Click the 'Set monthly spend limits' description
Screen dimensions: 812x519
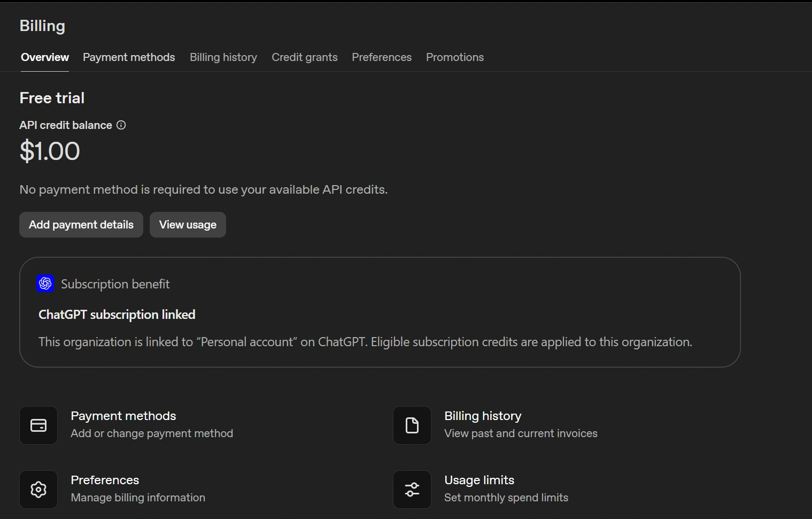point(506,498)
